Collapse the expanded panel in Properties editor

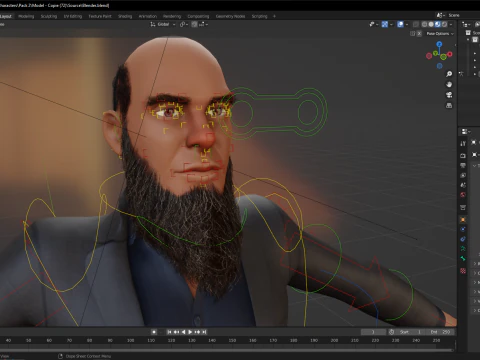click(475, 166)
